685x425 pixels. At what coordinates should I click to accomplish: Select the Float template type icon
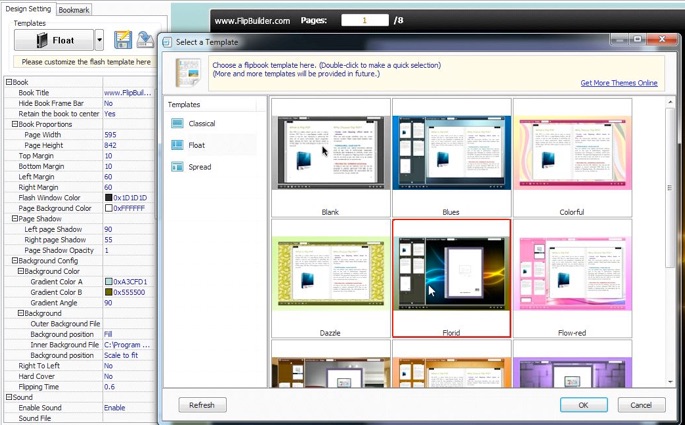click(177, 146)
